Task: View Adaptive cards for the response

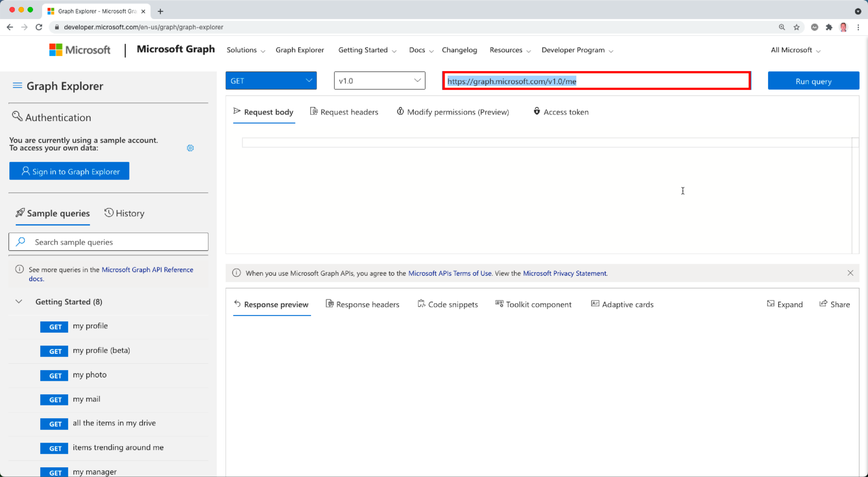Action: pyautogui.click(x=622, y=304)
